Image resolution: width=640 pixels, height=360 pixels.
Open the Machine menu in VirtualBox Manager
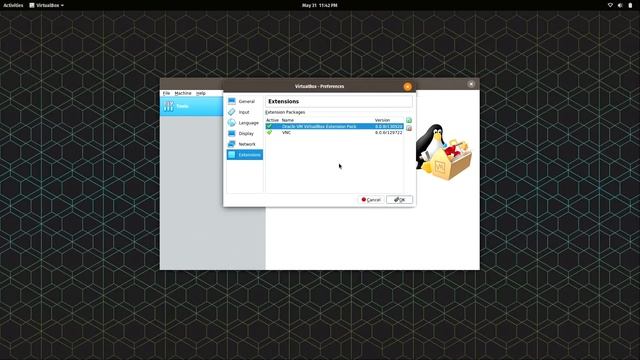click(183, 93)
